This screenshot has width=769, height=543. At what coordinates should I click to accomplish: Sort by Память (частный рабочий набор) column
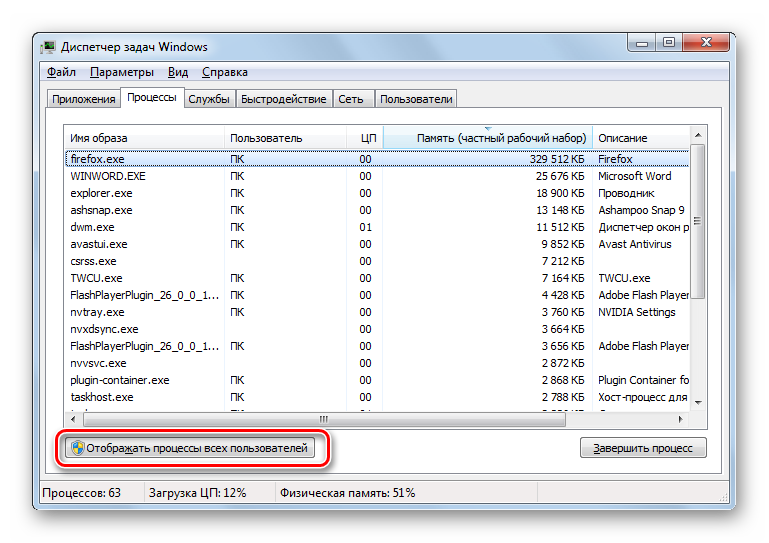(488, 138)
